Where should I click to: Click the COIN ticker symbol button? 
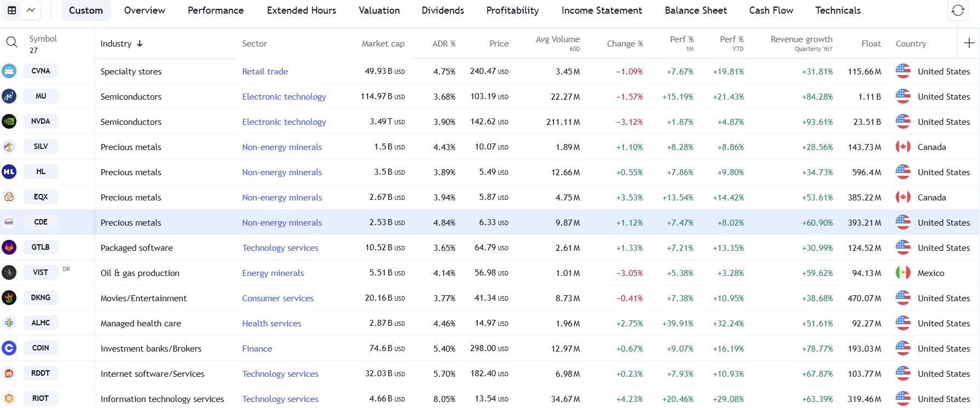click(x=41, y=348)
